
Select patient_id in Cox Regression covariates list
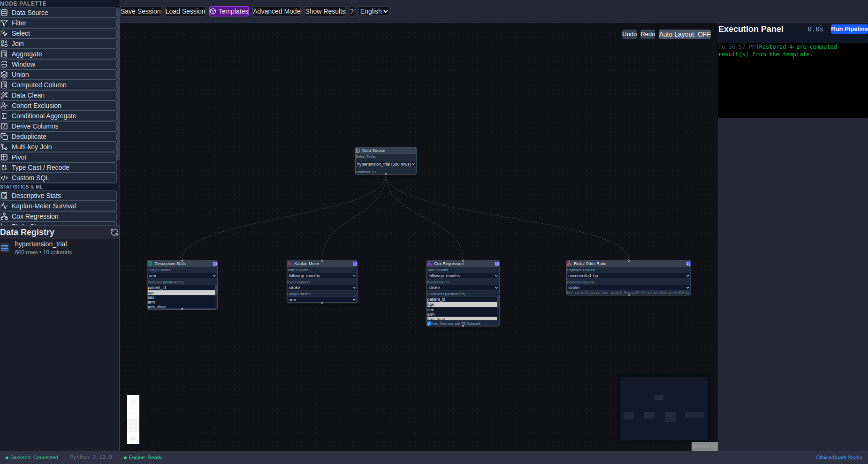tap(462, 299)
